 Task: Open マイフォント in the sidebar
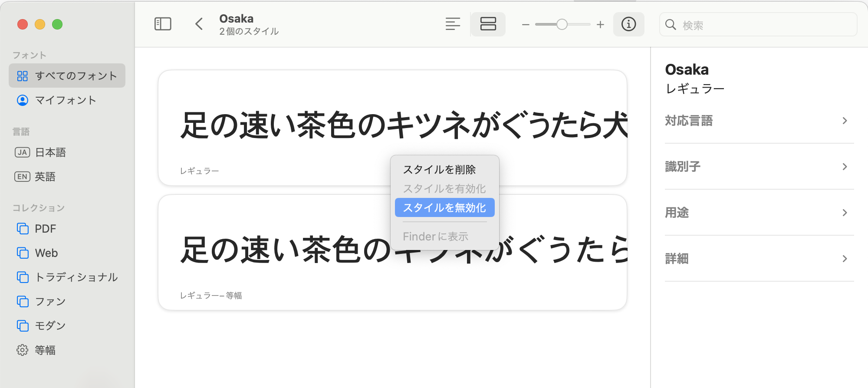tap(67, 100)
